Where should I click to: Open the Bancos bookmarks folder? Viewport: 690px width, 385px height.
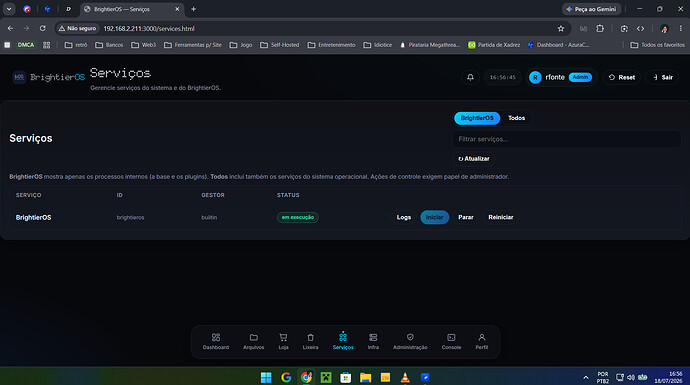[109, 45]
